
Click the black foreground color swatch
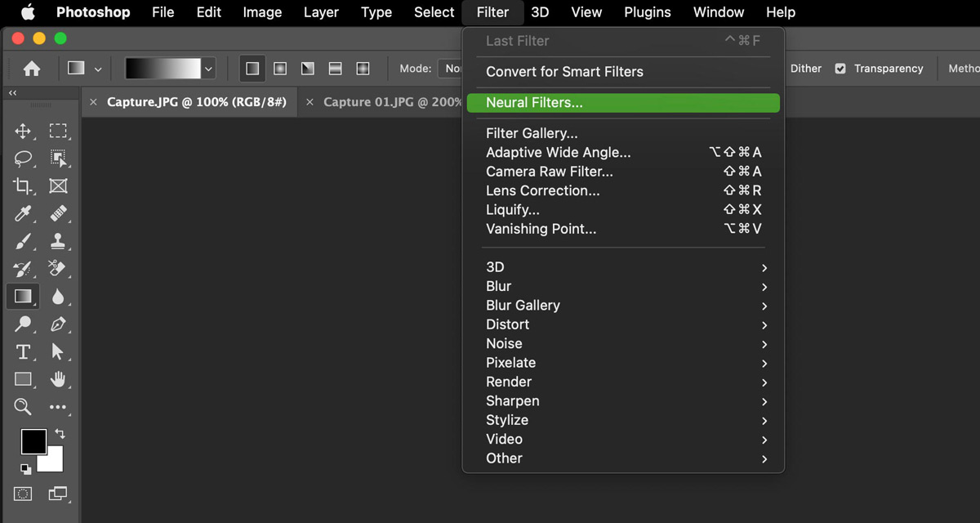point(33,442)
